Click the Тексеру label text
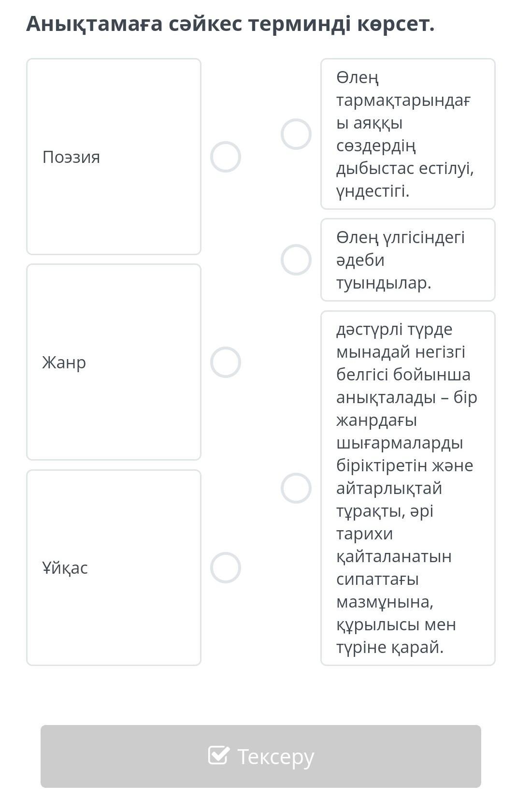The image size is (516, 812). click(x=276, y=756)
